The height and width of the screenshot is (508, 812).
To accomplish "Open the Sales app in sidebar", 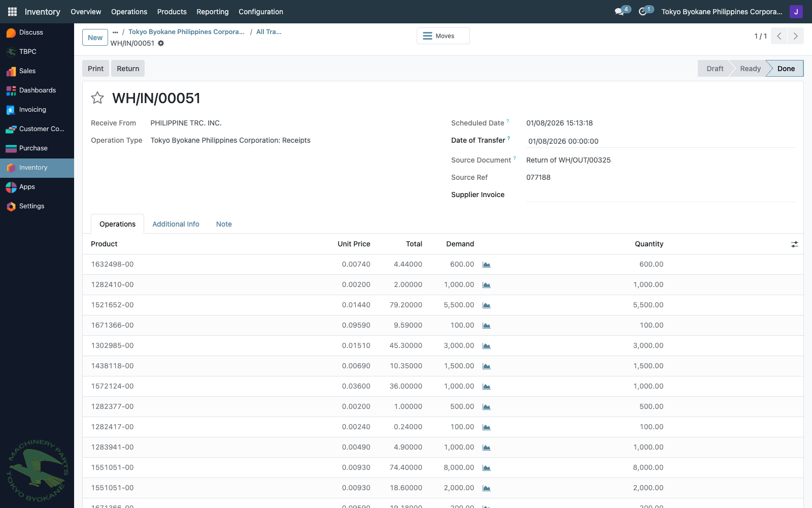I will point(37,71).
